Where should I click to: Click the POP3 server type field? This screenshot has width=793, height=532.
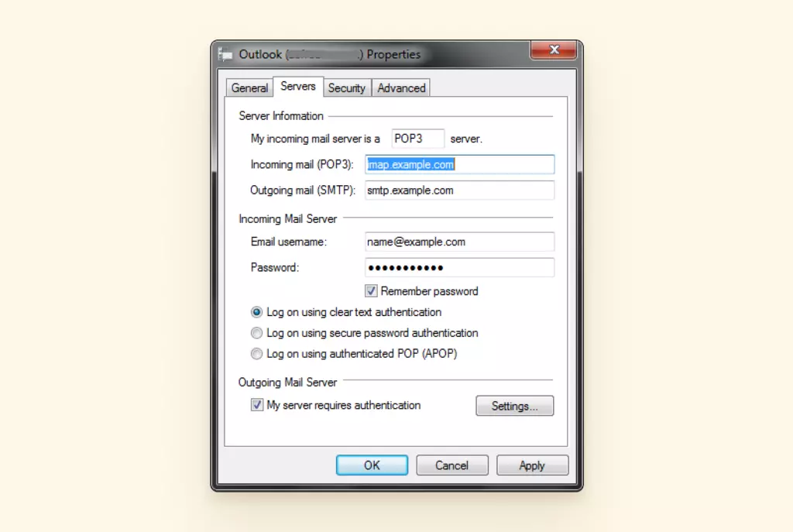pos(417,139)
